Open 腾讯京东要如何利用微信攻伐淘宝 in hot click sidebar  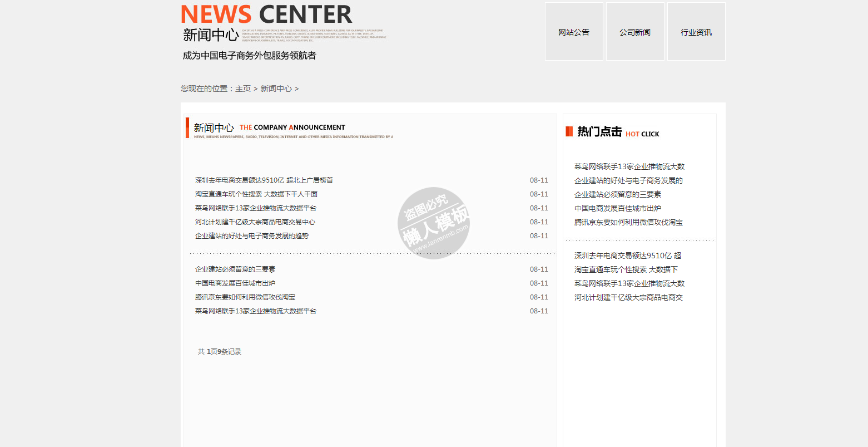pyautogui.click(x=628, y=222)
